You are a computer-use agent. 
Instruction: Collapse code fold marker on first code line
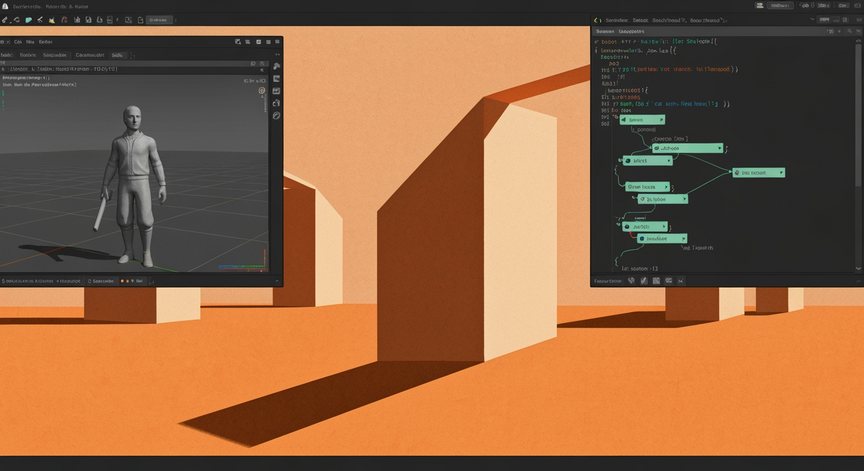[596, 41]
